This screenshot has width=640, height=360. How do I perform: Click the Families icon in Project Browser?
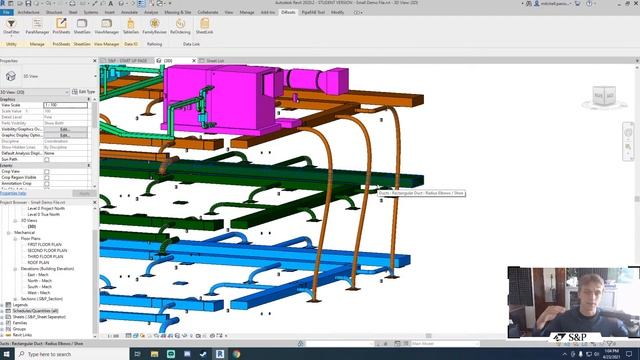(8, 323)
